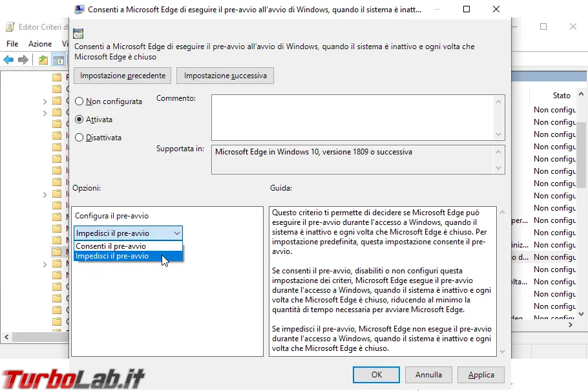The height and width of the screenshot is (391, 588).
Task: Choose Consenti il pre-avvio from the list
Action: (128, 246)
